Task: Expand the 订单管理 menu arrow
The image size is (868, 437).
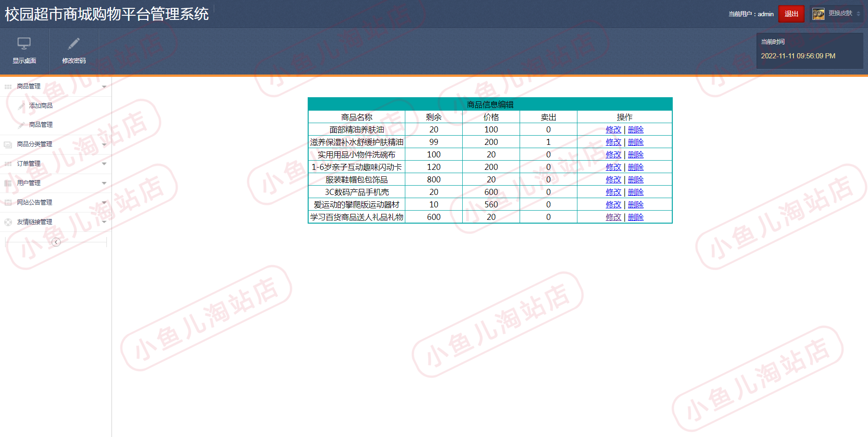Action: coord(104,164)
